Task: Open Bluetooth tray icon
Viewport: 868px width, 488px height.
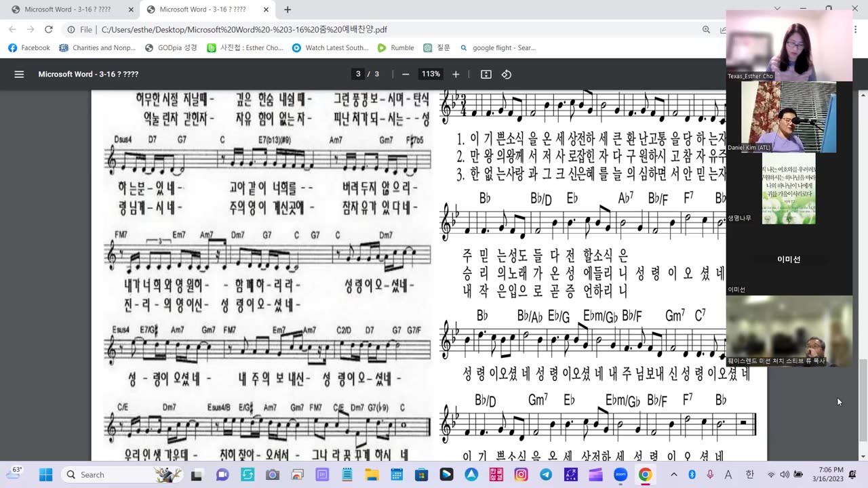Action: pyautogui.click(x=692, y=474)
